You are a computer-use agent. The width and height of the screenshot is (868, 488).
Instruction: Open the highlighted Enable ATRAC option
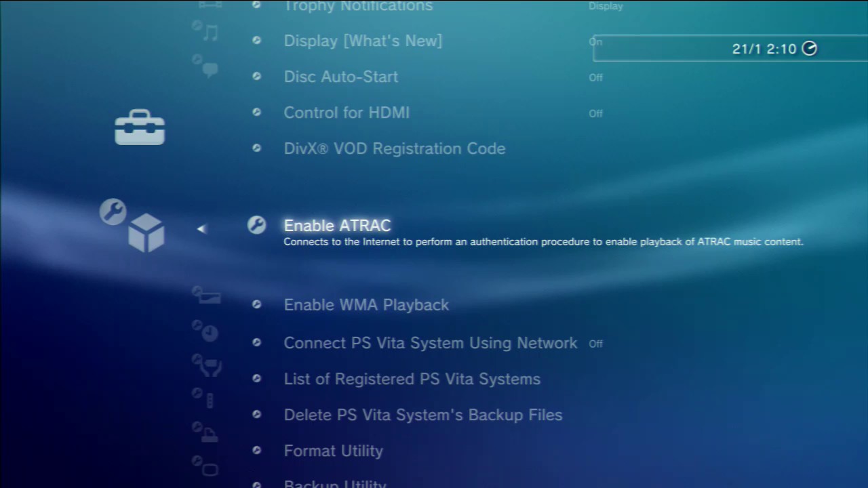tap(337, 225)
